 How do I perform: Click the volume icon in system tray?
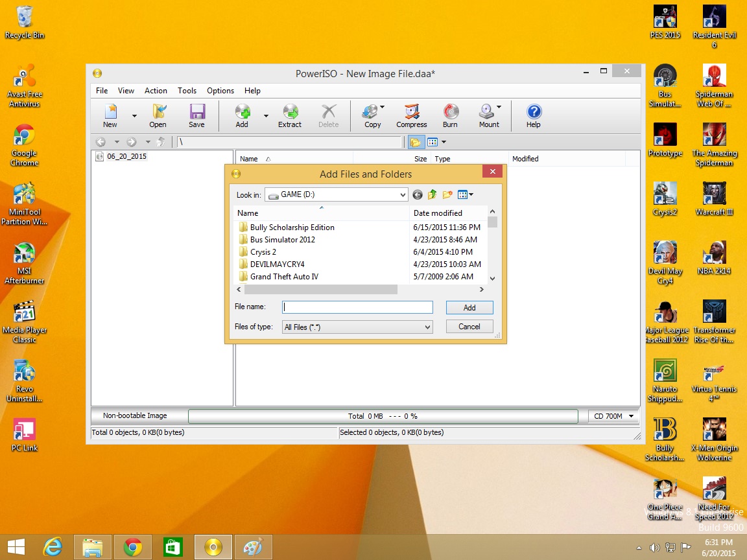tap(654, 548)
